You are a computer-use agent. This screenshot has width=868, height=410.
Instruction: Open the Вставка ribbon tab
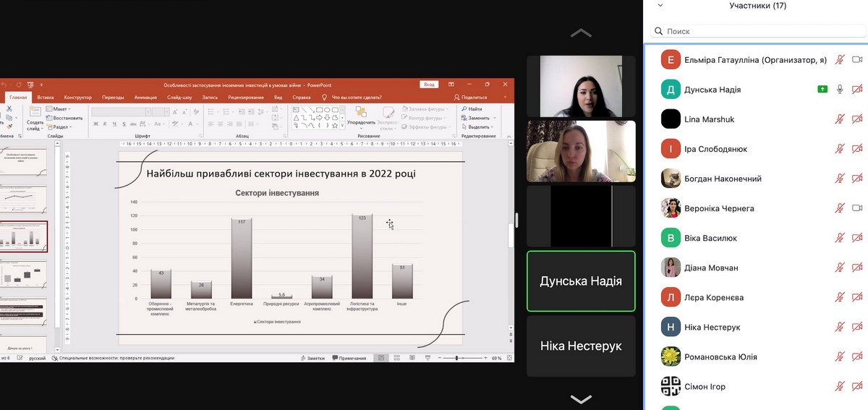[x=46, y=97]
